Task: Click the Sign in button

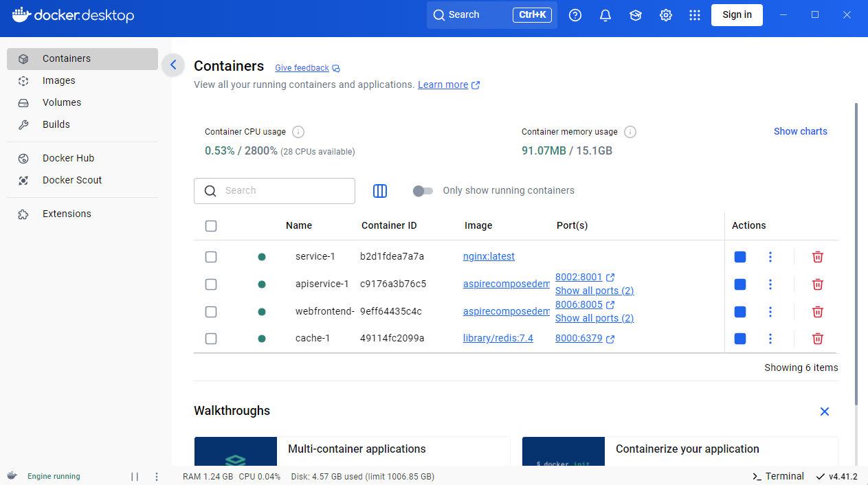Action: (737, 15)
